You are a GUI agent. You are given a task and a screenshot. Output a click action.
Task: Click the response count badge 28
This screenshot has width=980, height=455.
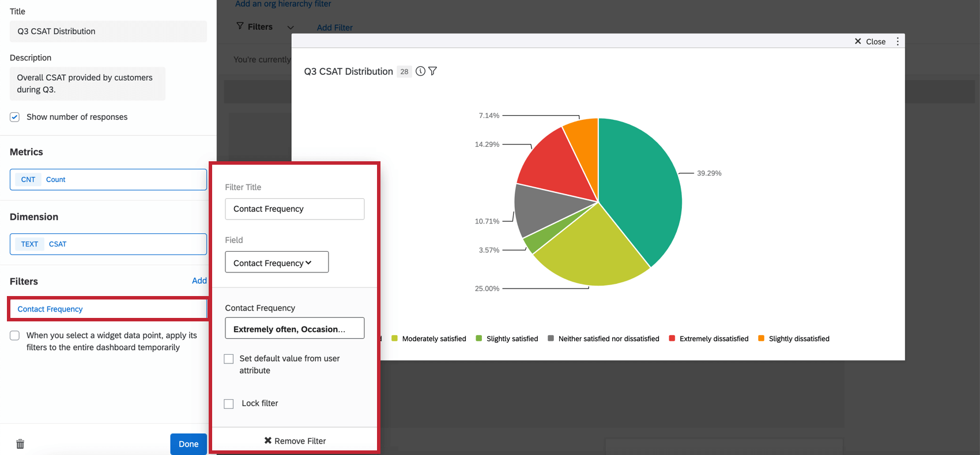point(404,71)
